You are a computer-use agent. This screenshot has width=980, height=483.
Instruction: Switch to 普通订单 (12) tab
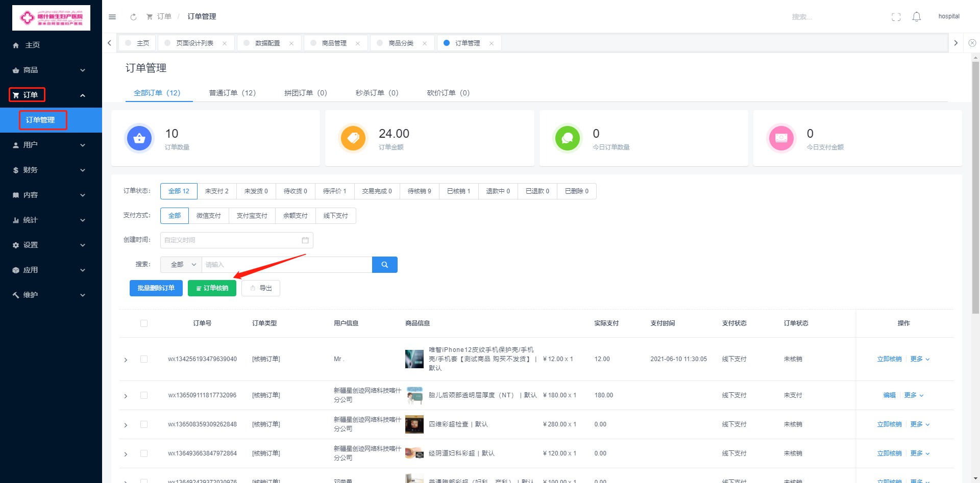coord(232,93)
